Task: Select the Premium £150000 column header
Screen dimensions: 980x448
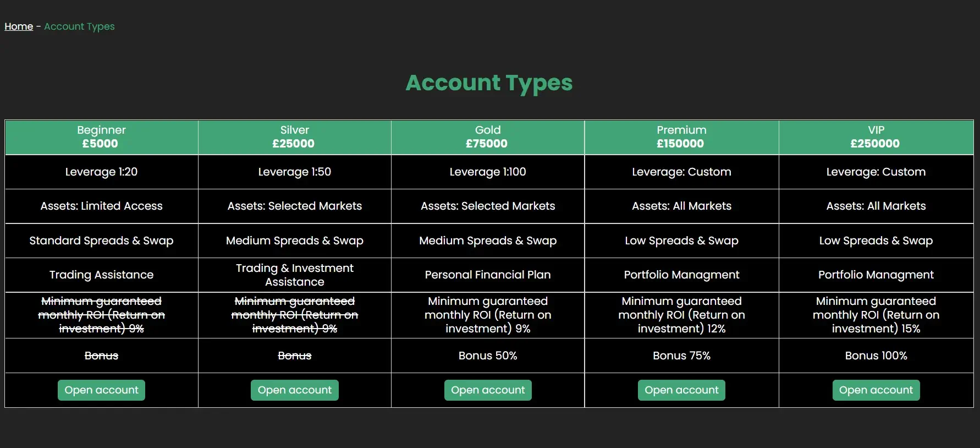Action: (x=681, y=137)
